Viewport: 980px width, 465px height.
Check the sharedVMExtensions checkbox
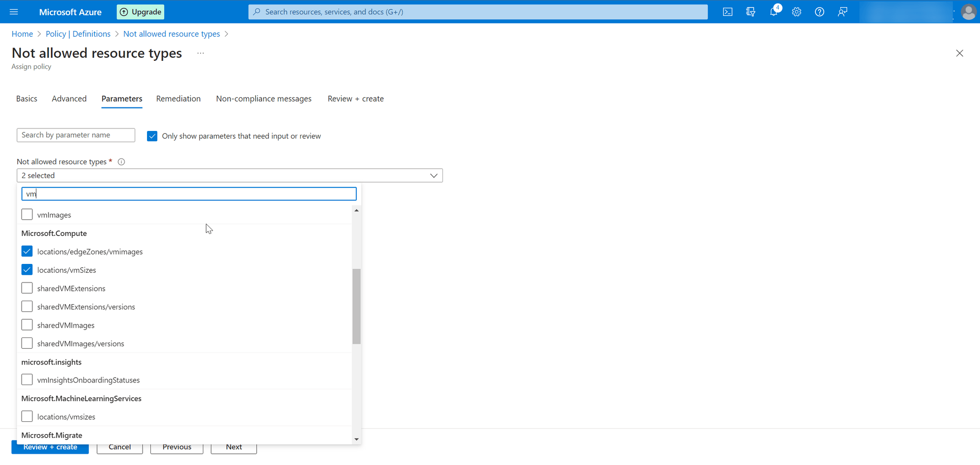pyautogui.click(x=27, y=288)
